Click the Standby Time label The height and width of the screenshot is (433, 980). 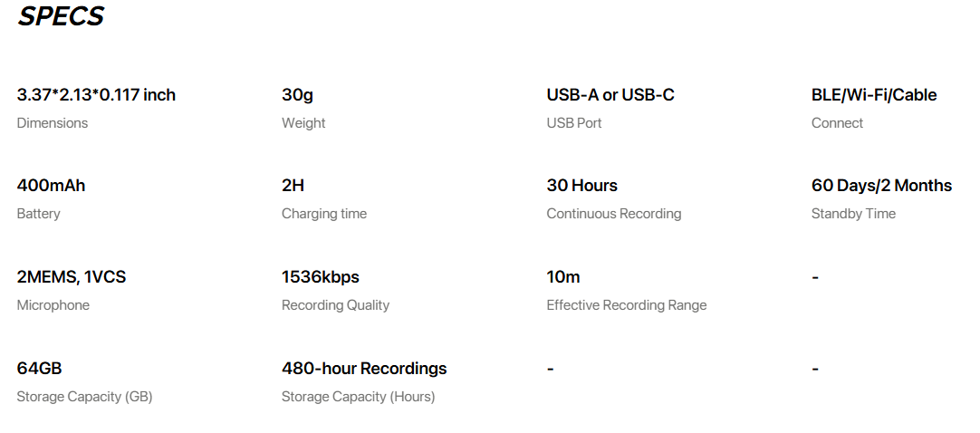[854, 214]
